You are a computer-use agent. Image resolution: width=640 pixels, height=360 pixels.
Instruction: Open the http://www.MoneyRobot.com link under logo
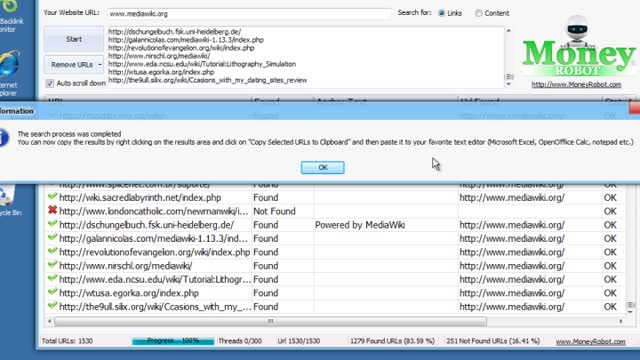(576, 84)
